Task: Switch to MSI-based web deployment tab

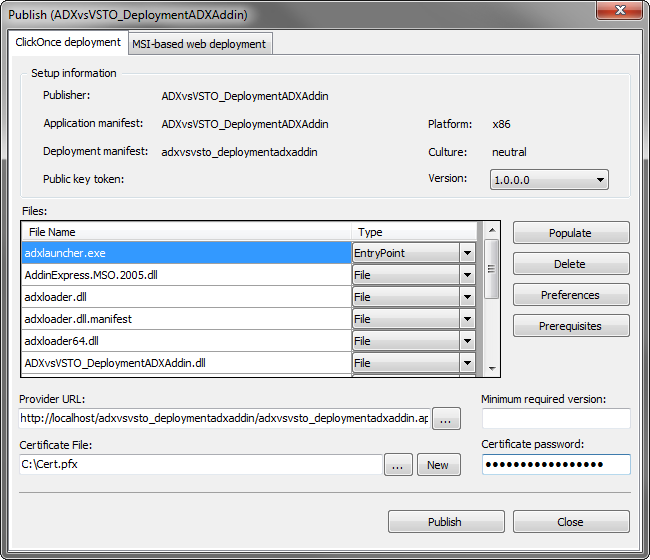Action: 200,44
